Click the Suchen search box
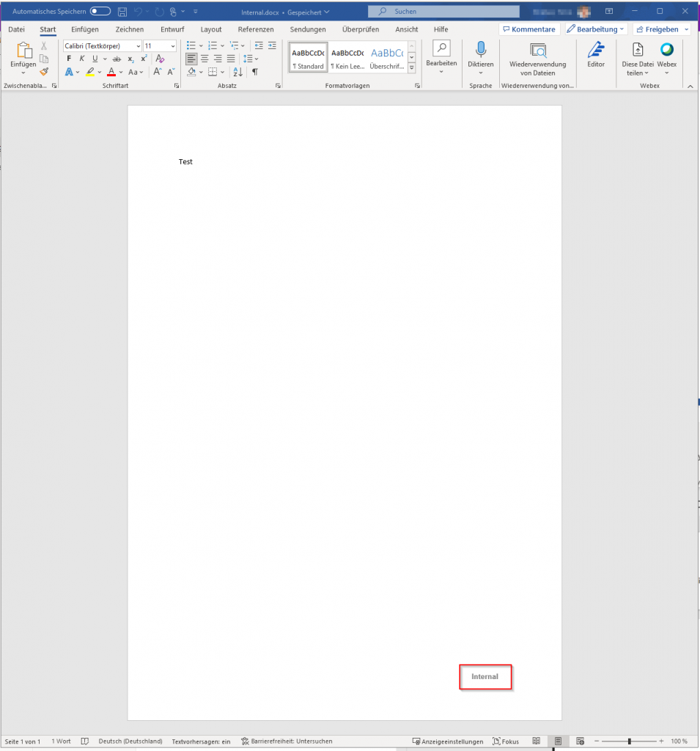This screenshot has width=700, height=751. pyautogui.click(x=443, y=12)
